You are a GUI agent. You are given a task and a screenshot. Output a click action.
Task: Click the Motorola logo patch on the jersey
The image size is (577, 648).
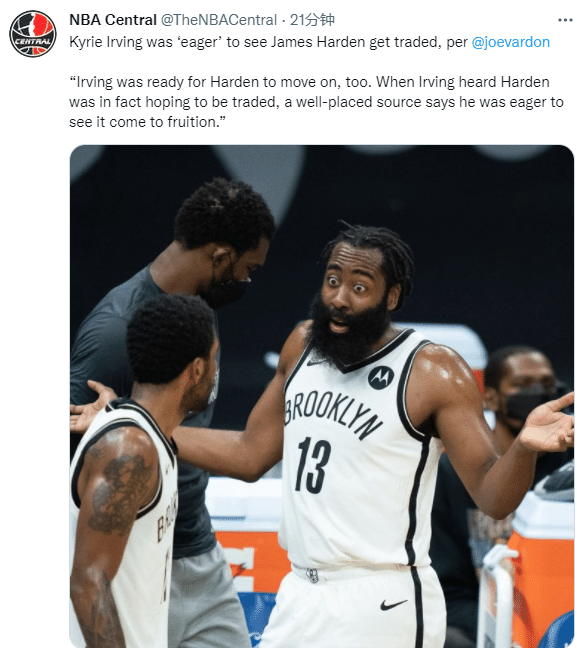point(381,378)
